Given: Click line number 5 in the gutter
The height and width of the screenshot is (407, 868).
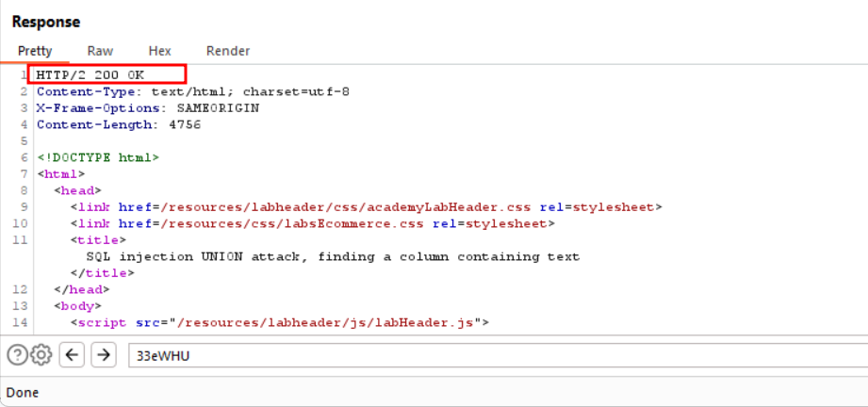Looking at the screenshot, I should [25, 141].
